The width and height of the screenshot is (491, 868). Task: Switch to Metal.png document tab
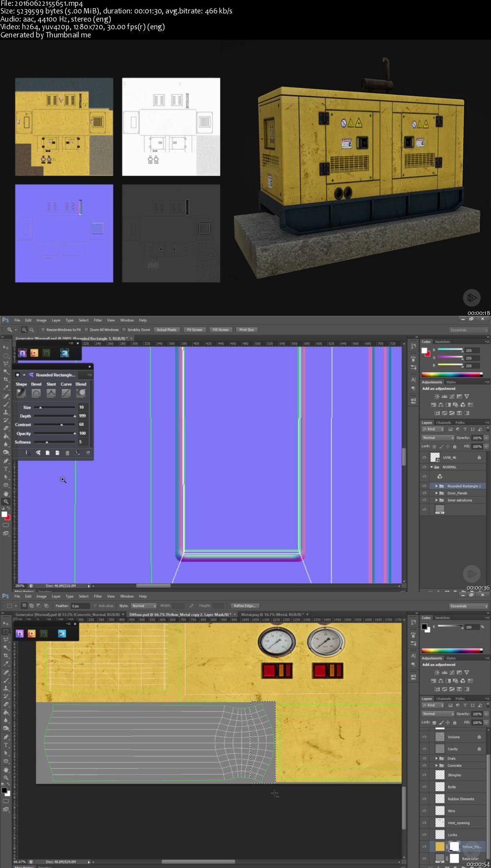[x=272, y=614]
